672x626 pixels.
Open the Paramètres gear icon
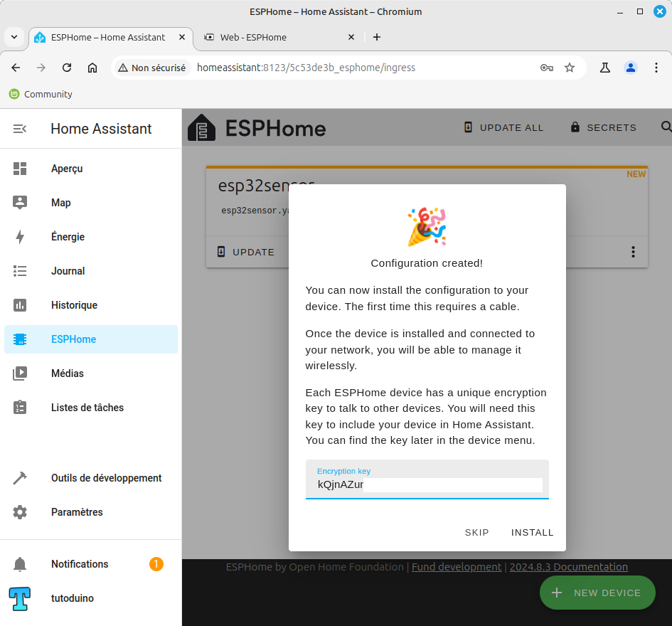[x=20, y=512]
